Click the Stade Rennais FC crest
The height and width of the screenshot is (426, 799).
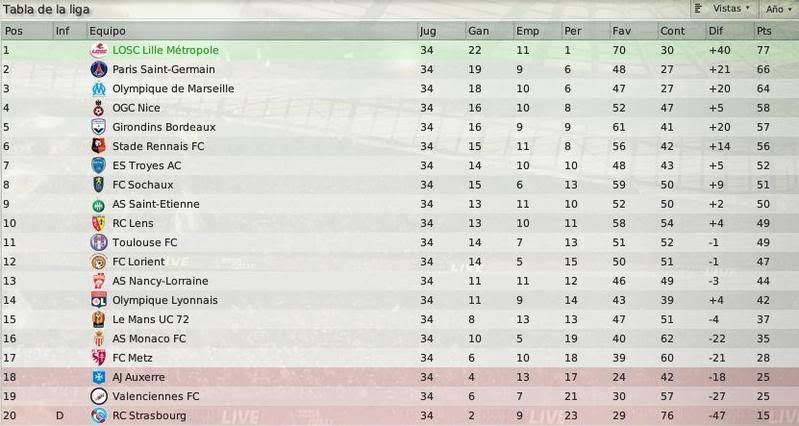coord(98,146)
